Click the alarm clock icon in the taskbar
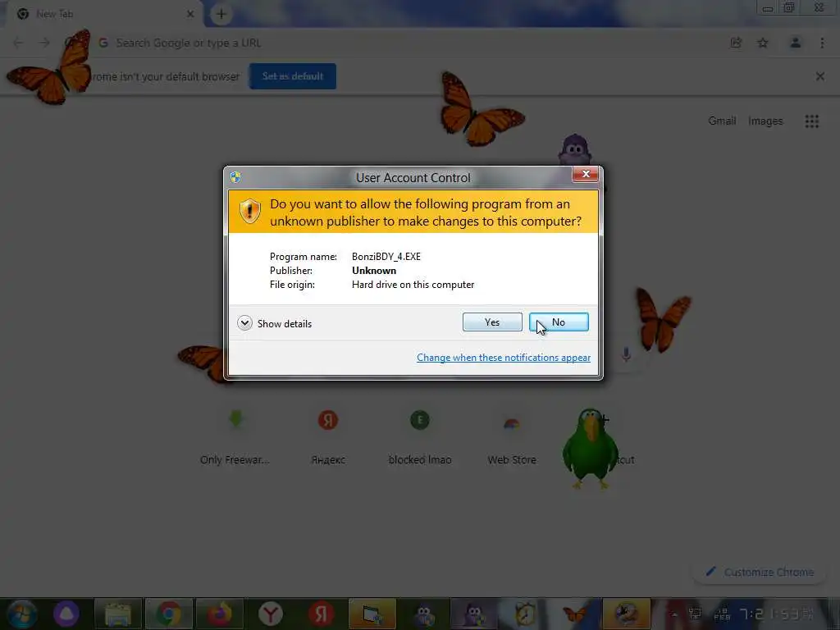Screen dimensions: 840x630 point(524,614)
